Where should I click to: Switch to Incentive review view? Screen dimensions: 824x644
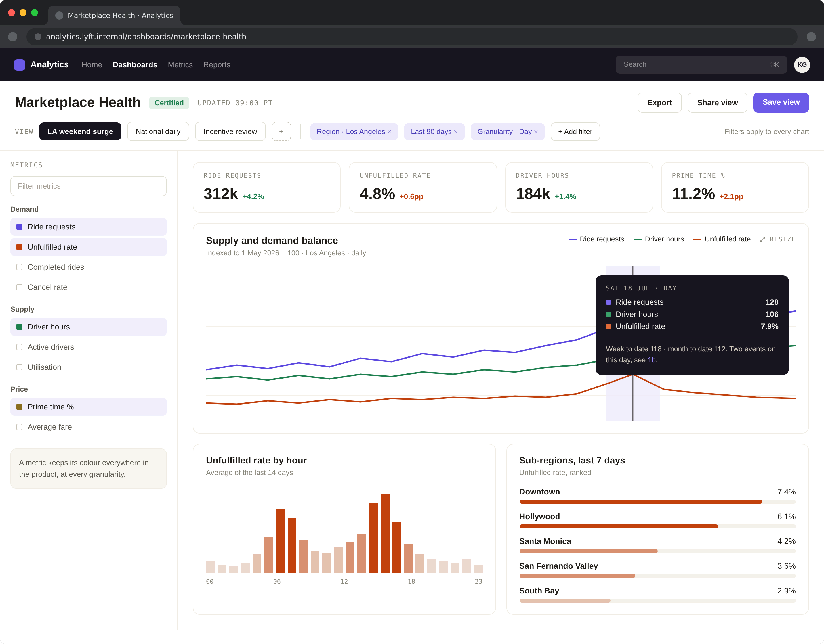coord(230,131)
